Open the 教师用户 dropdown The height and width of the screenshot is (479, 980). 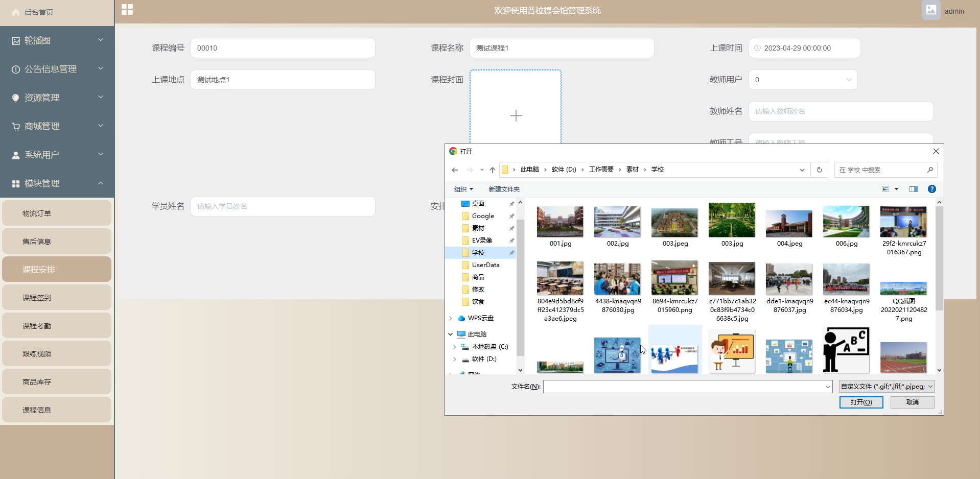pos(803,80)
